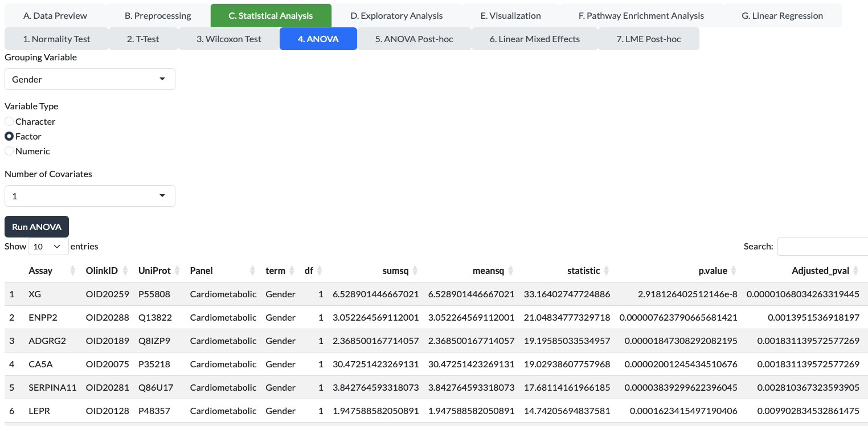Sort table by p.value column arrows
The height and width of the screenshot is (426, 868).
tap(734, 271)
